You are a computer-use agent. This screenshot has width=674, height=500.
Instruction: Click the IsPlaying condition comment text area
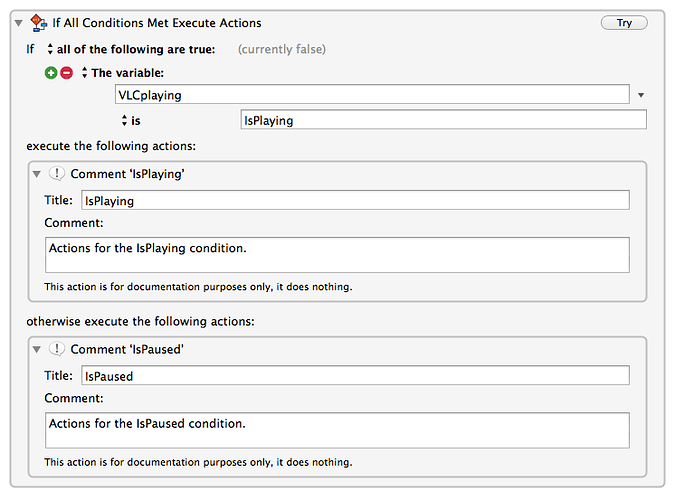coord(337,255)
